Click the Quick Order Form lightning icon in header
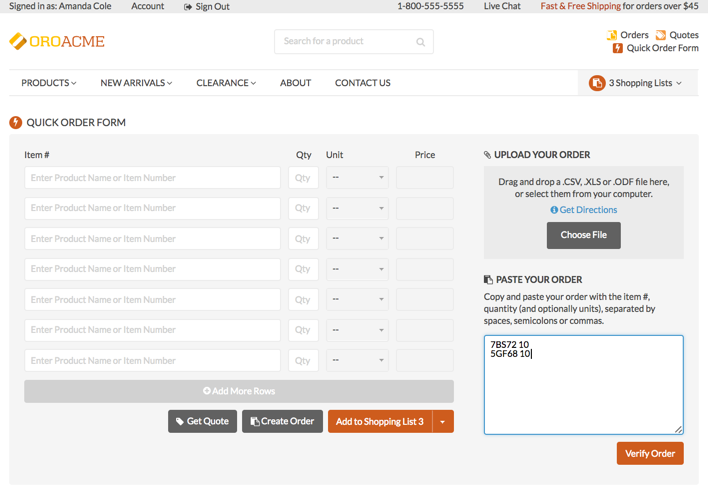 (617, 48)
